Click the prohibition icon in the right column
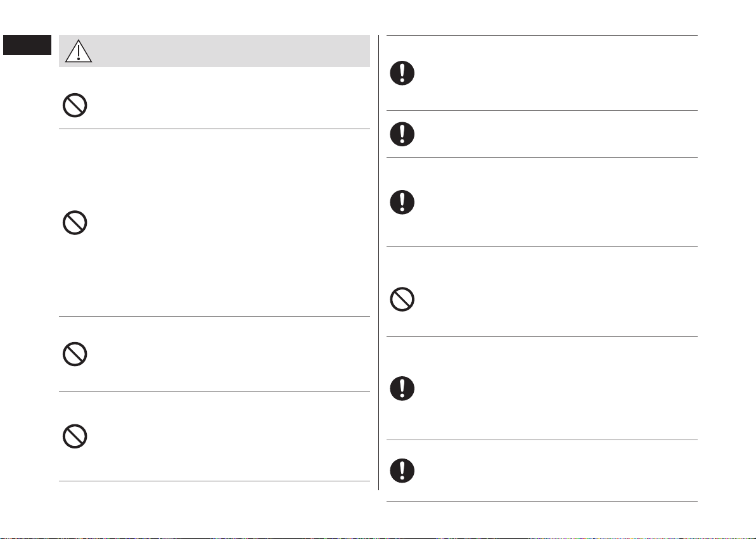 [x=402, y=300]
